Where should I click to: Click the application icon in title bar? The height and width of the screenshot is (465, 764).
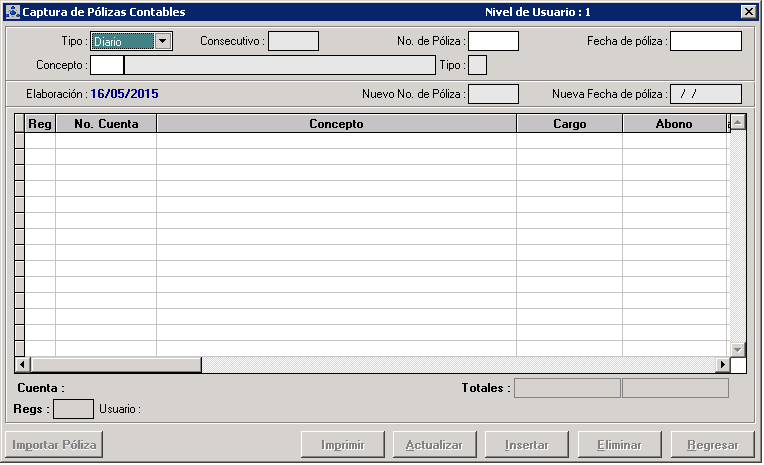click(x=12, y=12)
